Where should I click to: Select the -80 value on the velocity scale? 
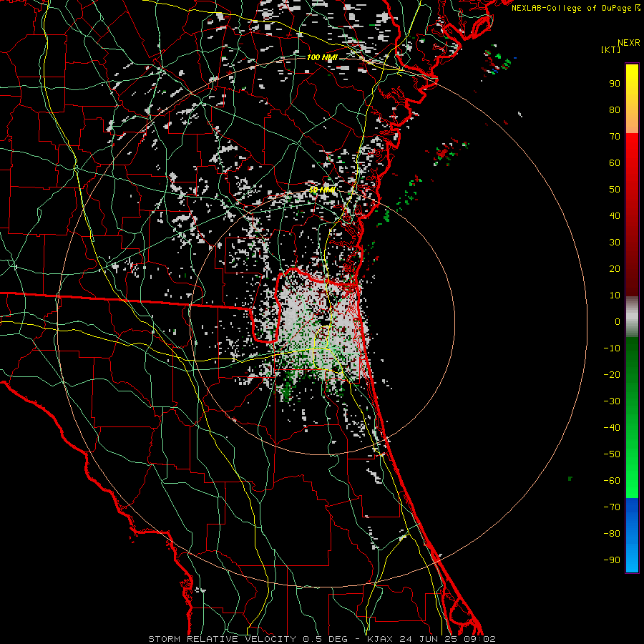pyautogui.click(x=612, y=534)
